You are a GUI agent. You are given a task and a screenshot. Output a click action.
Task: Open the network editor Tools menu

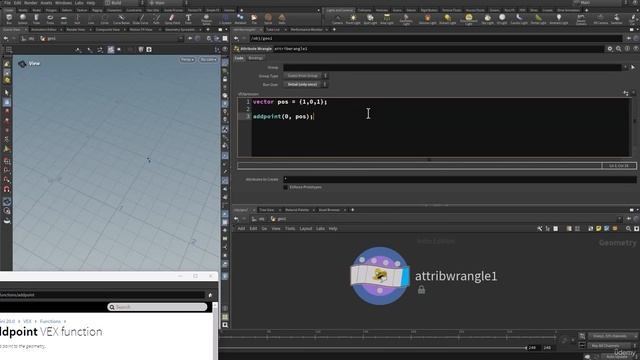pos(290,229)
